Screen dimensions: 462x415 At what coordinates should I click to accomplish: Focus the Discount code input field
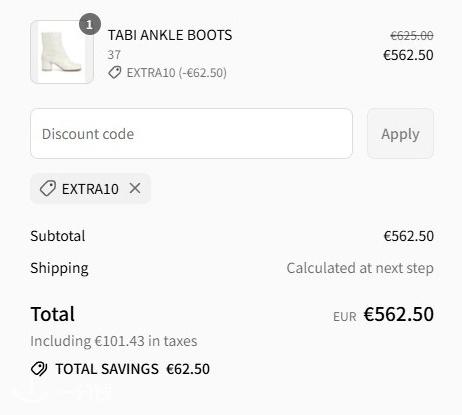pyautogui.click(x=191, y=134)
